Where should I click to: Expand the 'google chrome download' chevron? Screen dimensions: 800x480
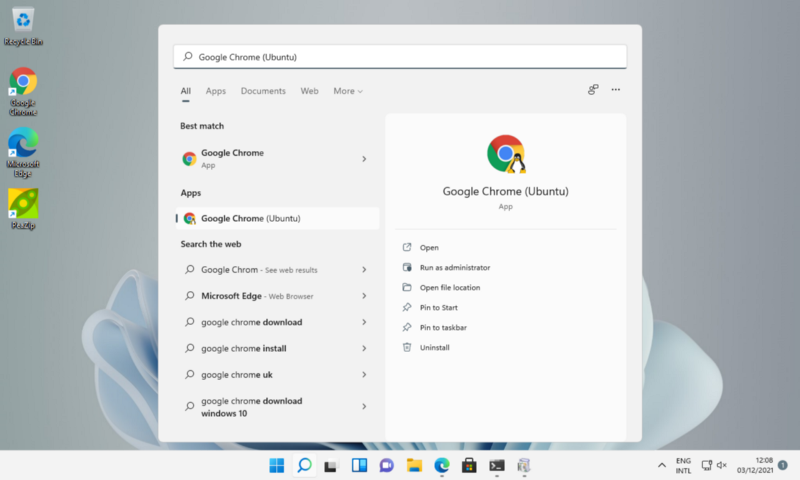pyautogui.click(x=364, y=322)
